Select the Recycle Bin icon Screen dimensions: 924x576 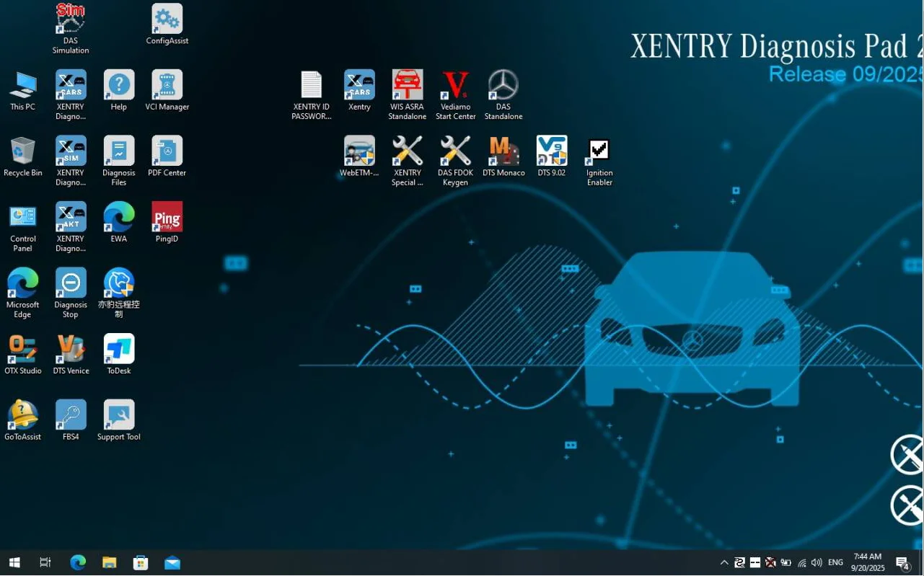[23, 156]
